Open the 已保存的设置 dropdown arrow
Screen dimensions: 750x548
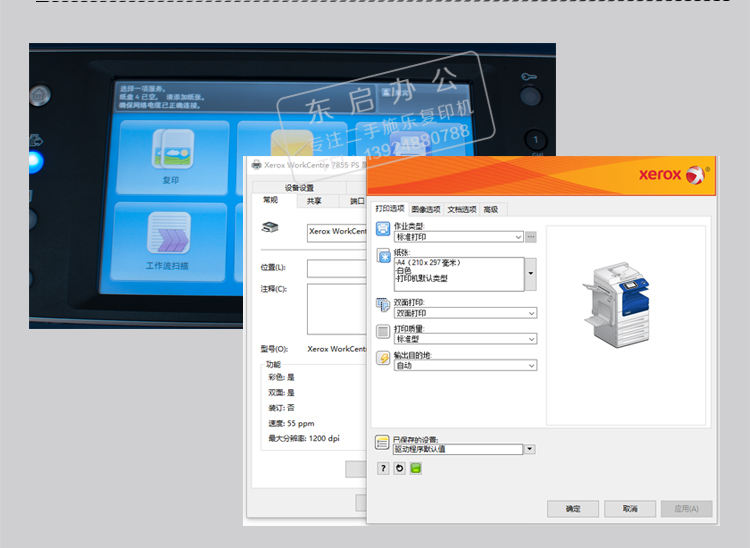529,449
